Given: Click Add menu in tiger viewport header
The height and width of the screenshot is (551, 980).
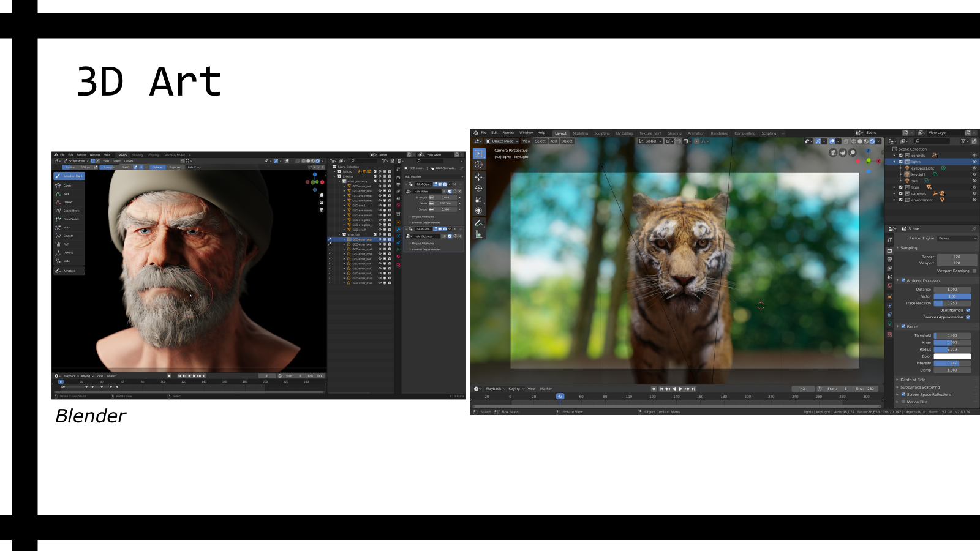Looking at the screenshot, I should click(x=553, y=141).
